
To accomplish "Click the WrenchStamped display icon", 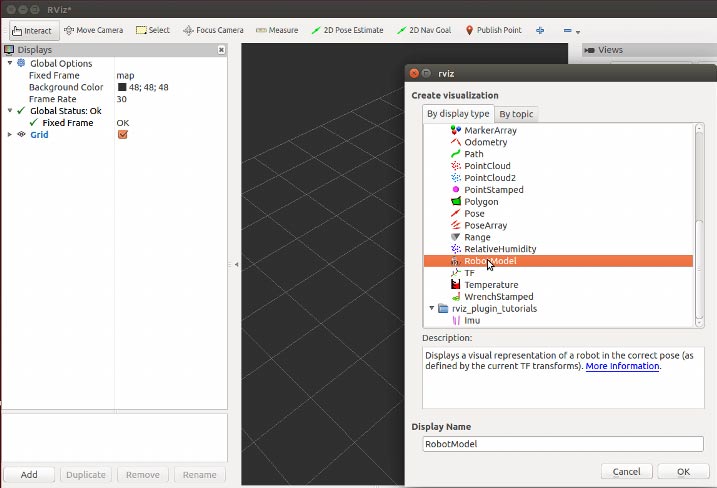I will [455, 296].
